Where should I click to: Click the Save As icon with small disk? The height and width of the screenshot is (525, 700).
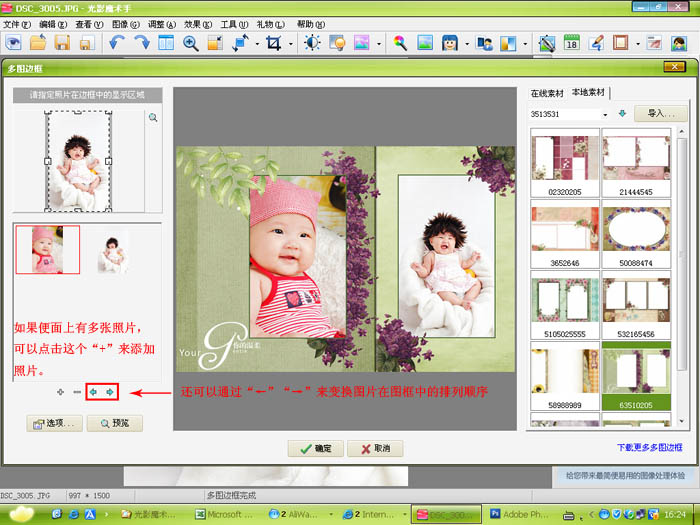click(x=87, y=43)
